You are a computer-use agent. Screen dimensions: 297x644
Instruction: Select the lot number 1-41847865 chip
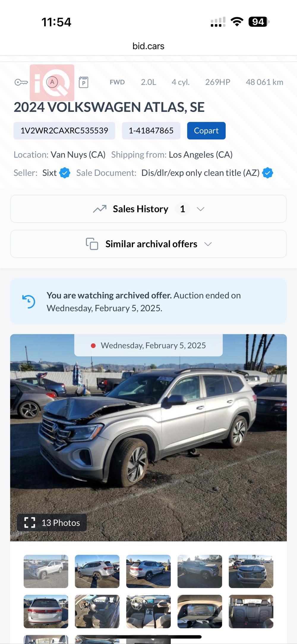(151, 131)
